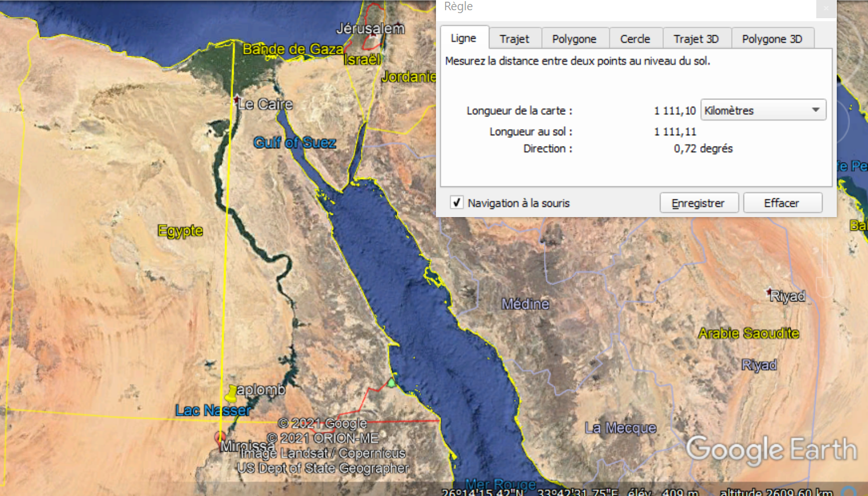Toggle Navigation à la souris checkbox
The width and height of the screenshot is (868, 496).
(456, 203)
